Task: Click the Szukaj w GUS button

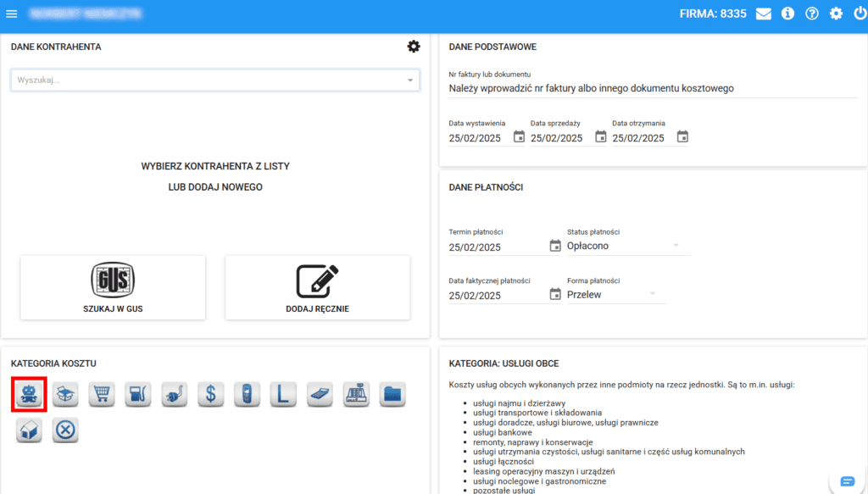Action: 113,288
